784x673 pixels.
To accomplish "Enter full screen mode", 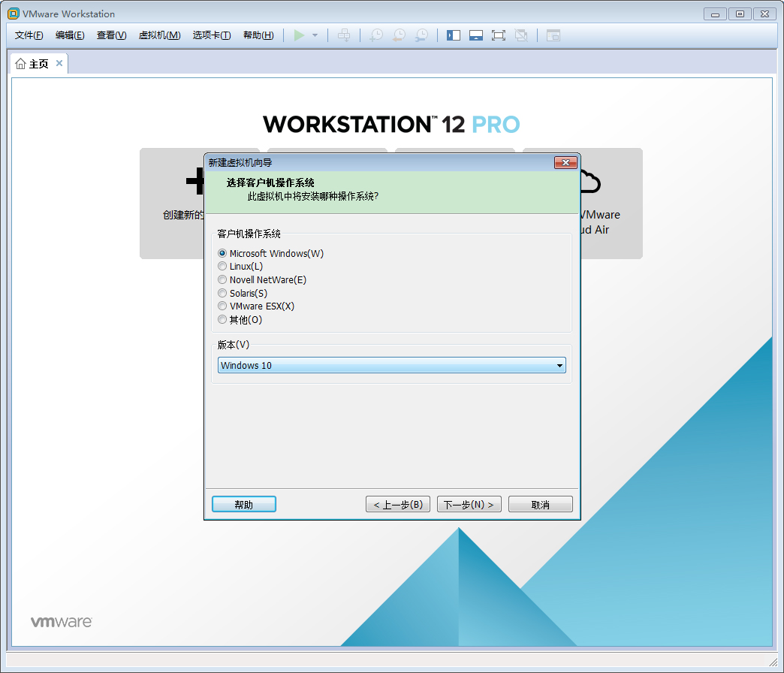I will coord(498,35).
